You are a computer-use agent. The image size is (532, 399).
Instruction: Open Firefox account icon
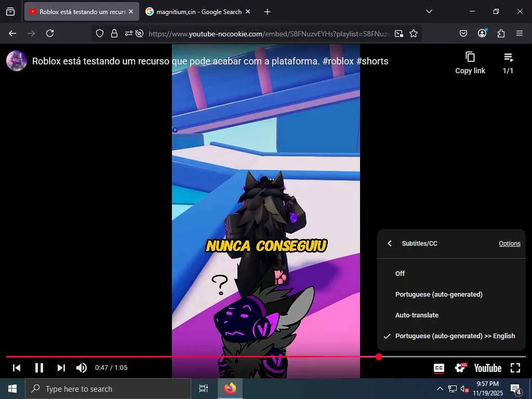(482, 33)
